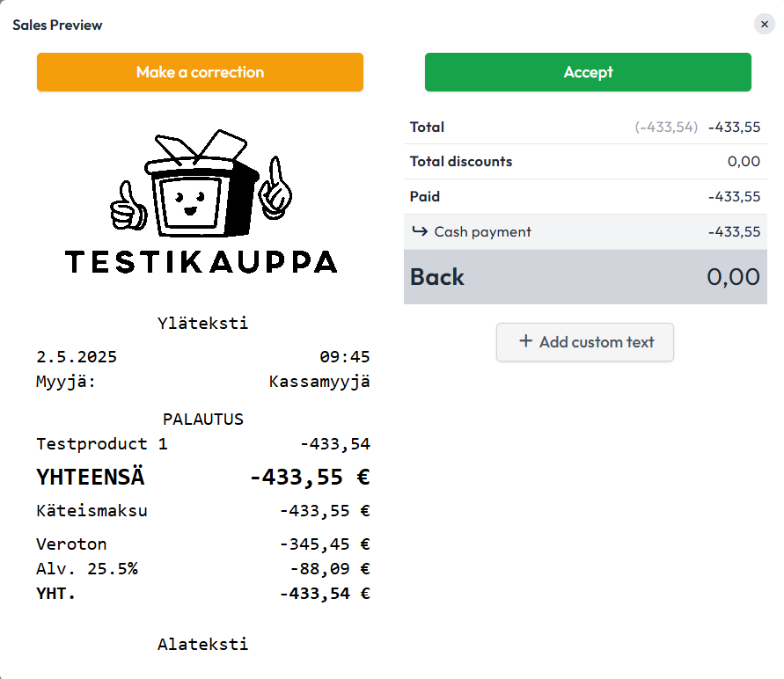Click the Make a correction button
The height and width of the screenshot is (679, 784).
pyautogui.click(x=200, y=72)
